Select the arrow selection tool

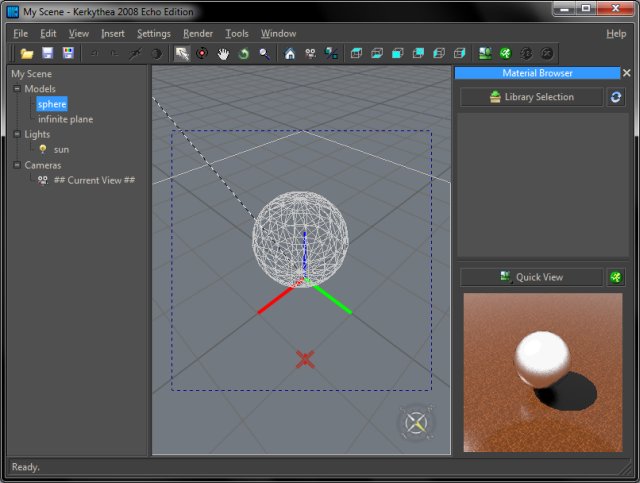182,53
